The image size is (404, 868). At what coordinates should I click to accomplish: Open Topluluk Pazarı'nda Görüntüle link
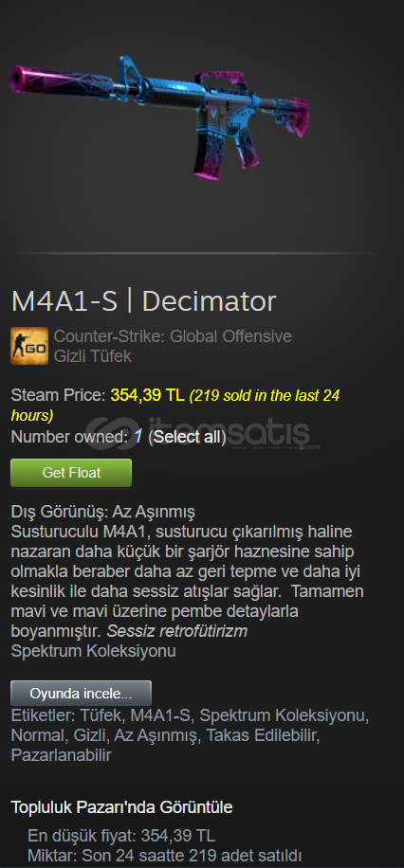122,807
